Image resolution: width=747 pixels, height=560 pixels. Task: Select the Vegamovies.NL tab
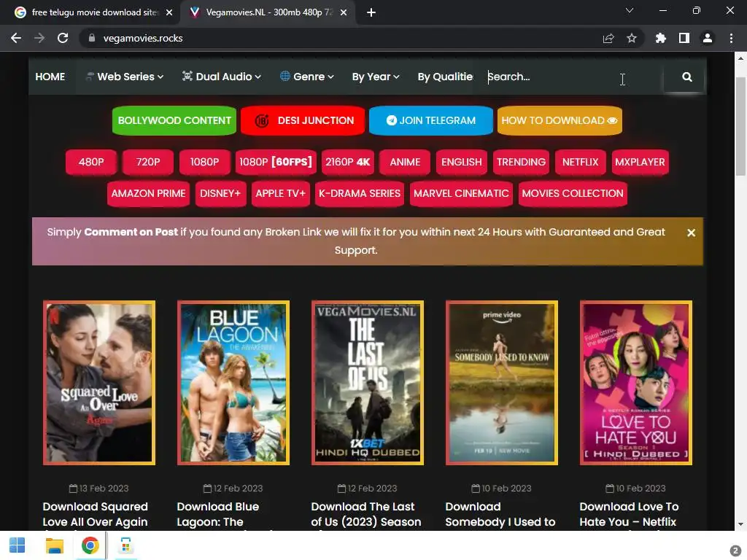[x=267, y=12]
